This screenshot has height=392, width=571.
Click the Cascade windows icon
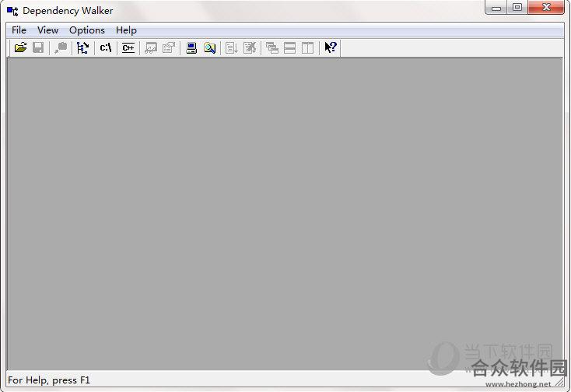click(x=272, y=47)
